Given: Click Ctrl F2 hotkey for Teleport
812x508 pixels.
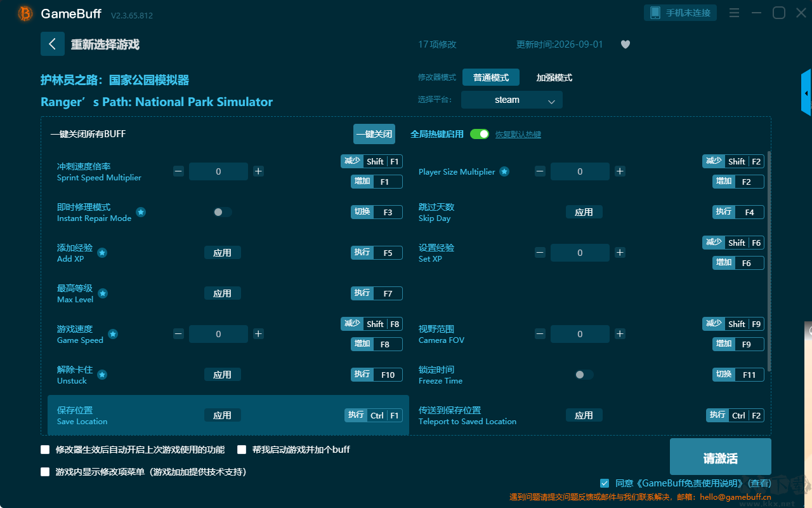Looking at the screenshot, I should coord(735,415).
